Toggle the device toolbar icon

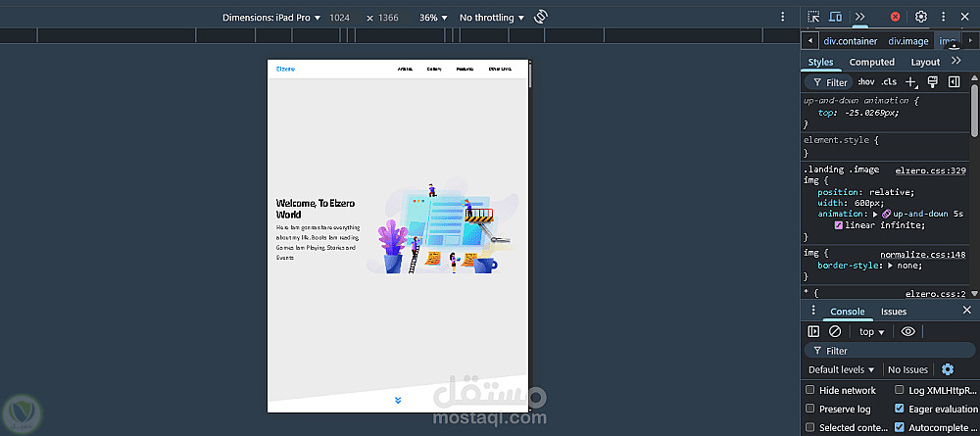tap(835, 17)
